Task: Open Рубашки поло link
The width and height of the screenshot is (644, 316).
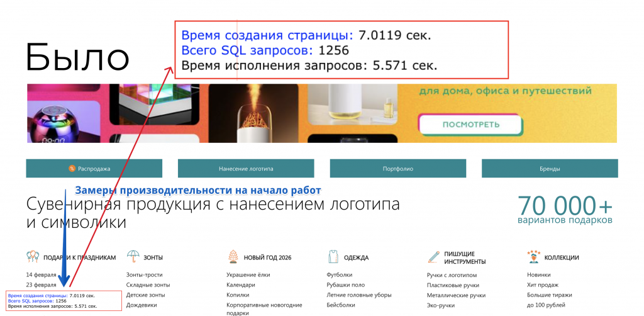Action: tap(345, 285)
